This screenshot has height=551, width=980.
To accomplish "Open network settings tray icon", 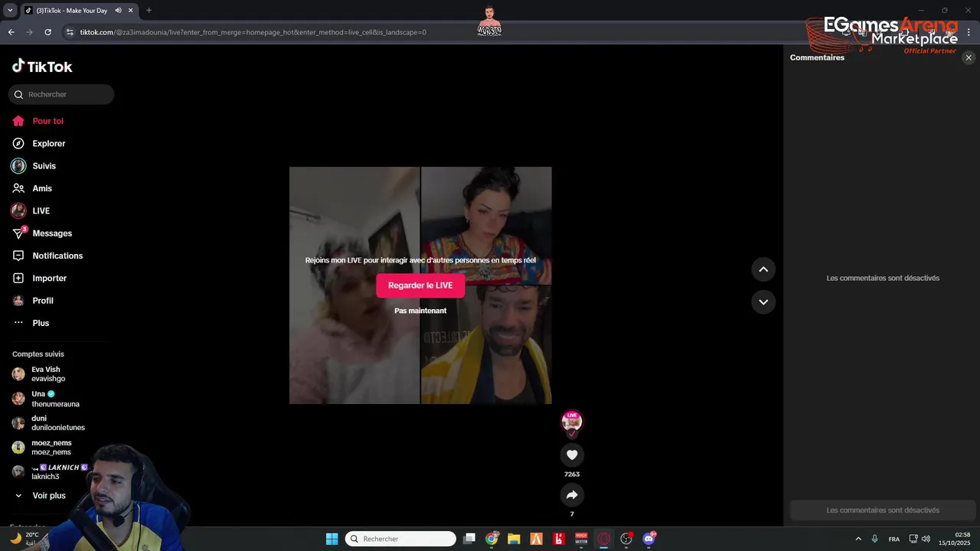I will tap(913, 539).
